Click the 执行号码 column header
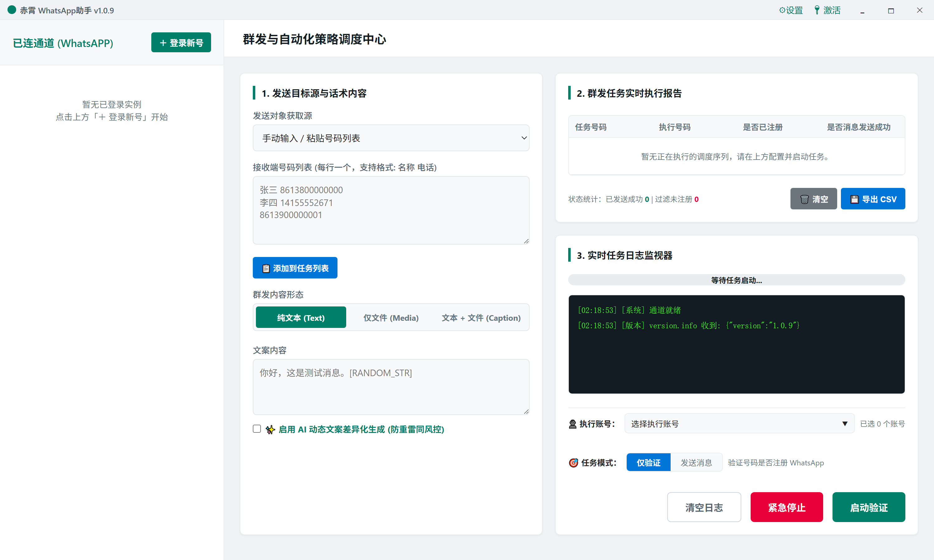Image resolution: width=934 pixels, height=560 pixels. tap(675, 127)
